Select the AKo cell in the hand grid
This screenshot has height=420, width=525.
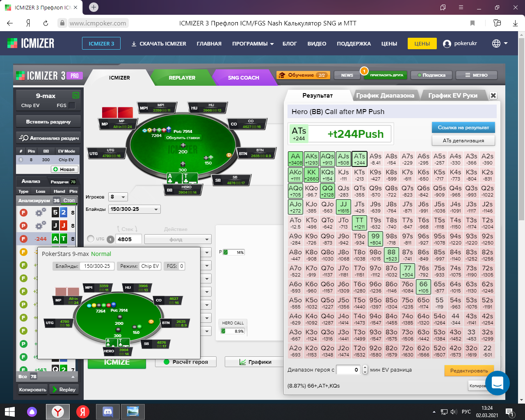pos(295,175)
